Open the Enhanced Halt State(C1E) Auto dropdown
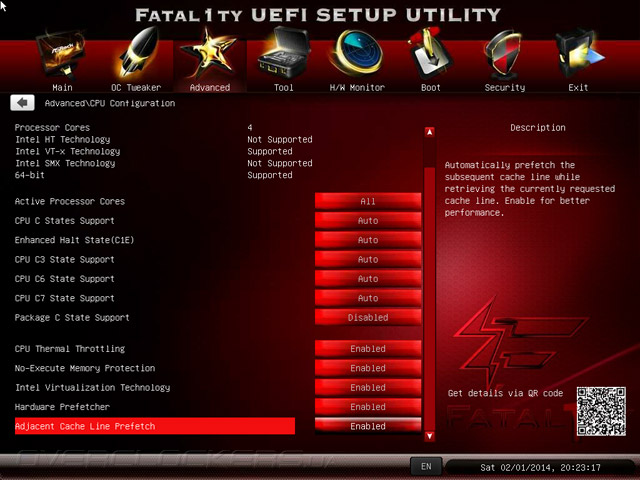Screen dimensions: 640x480 coord(368,240)
